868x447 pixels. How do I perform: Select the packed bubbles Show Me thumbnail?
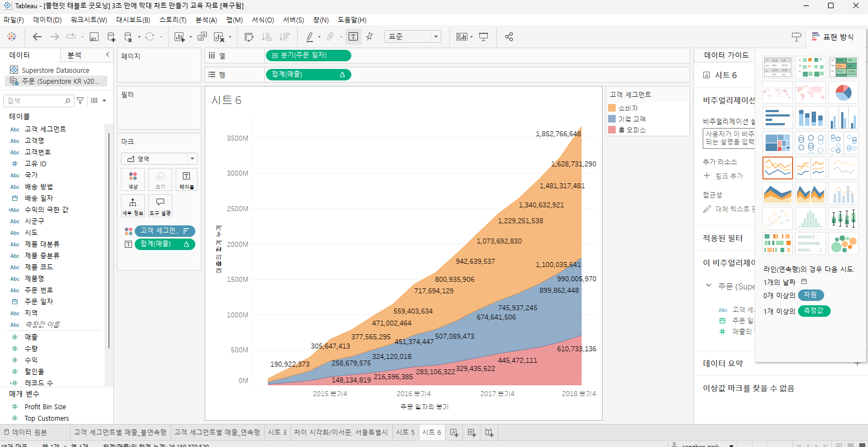pyautogui.click(x=843, y=243)
